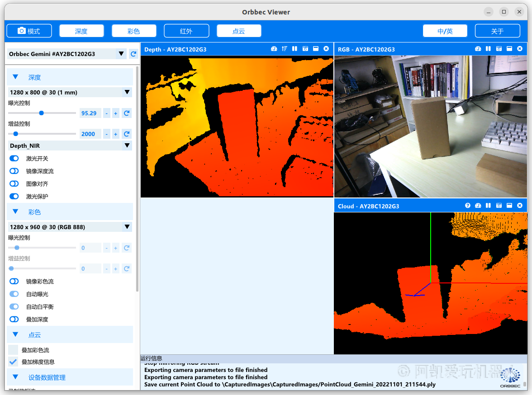The height and width of the screenshot is (395, 532).
Task: Pause the Cloud point stream
Action: tap(488, 206)
